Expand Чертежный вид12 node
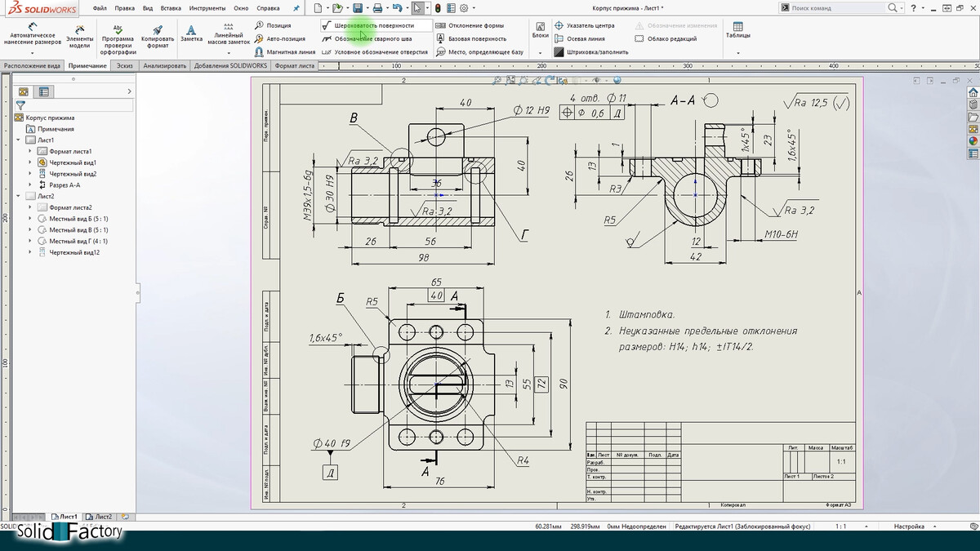980x551 pixels. click(31, 253)
